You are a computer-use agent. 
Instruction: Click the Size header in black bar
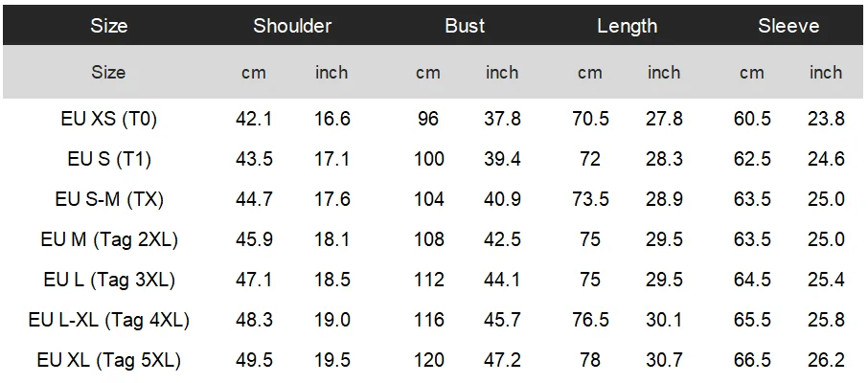(x=109, y=26)
